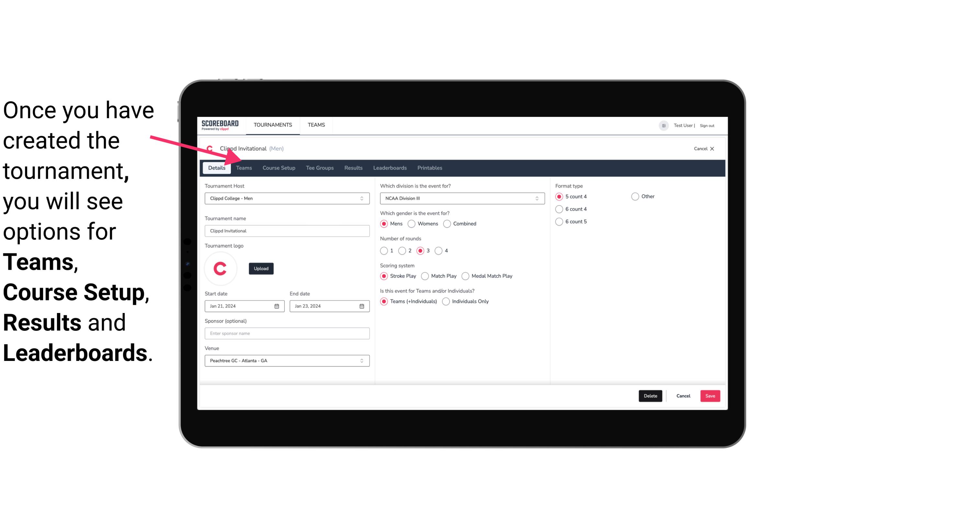Switch to the Leaderboards tab
Screen dimensions: 980x527
click(x=390, y=167)
